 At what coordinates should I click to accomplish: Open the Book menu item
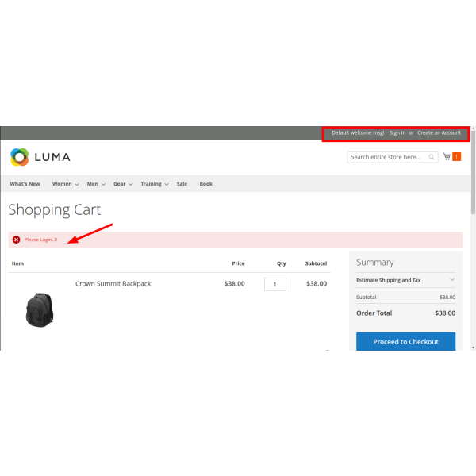click(205, 184)
